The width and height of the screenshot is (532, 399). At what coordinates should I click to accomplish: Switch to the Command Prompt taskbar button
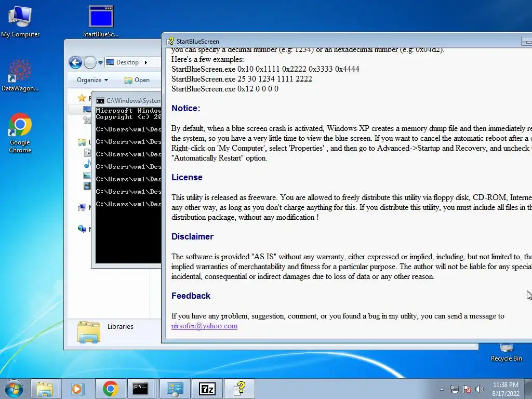pos(140,389)
